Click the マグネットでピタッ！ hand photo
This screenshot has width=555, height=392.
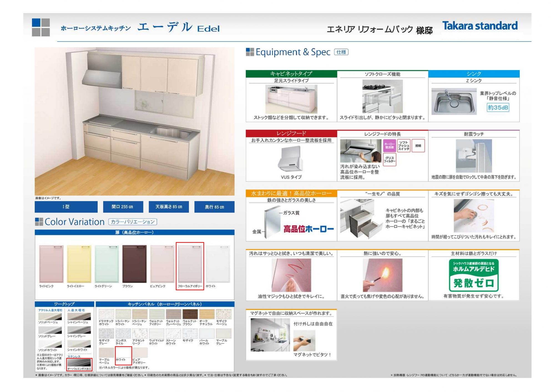point(304,341)
